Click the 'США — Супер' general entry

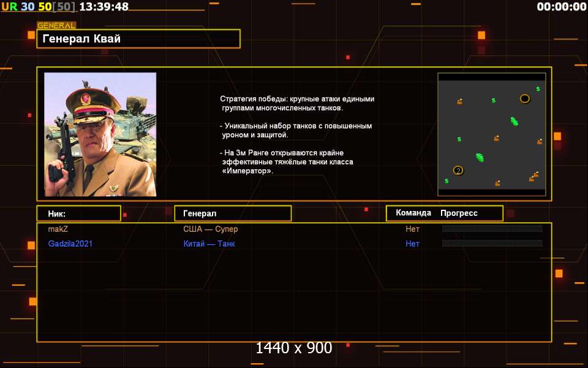pos(210,229)
